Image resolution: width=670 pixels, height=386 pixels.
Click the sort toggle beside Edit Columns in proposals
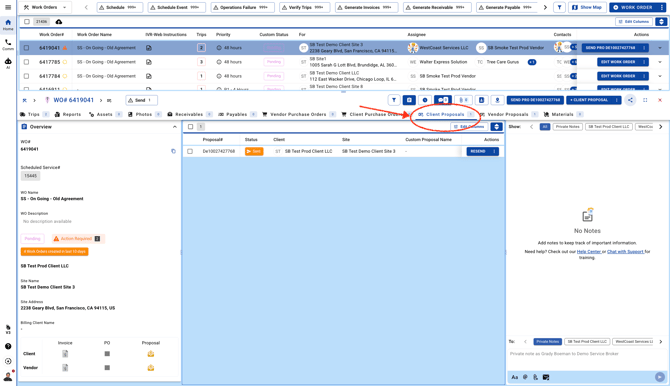click(496, 127)
